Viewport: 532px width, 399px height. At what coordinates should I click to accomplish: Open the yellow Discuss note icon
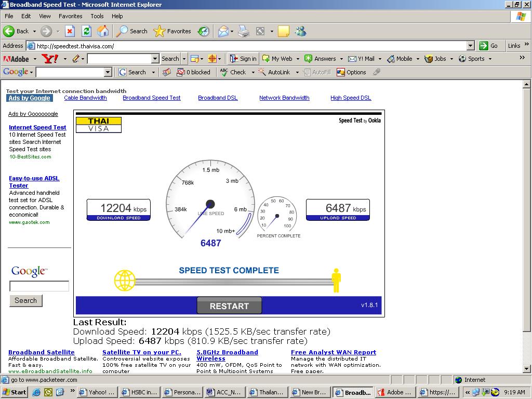coord(283,31)
